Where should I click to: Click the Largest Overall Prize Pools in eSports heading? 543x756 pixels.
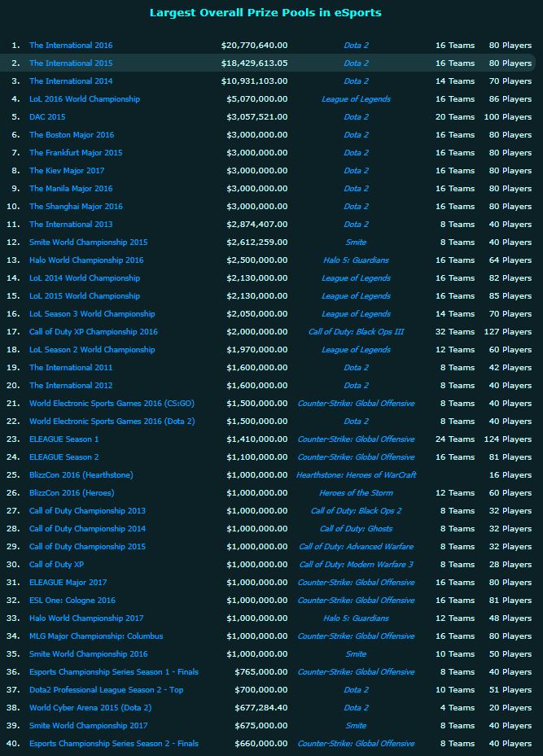265,12
